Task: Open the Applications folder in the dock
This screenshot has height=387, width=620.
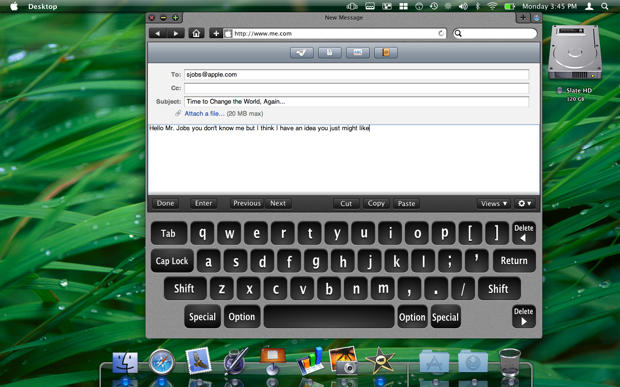Action: pos(434,361)
